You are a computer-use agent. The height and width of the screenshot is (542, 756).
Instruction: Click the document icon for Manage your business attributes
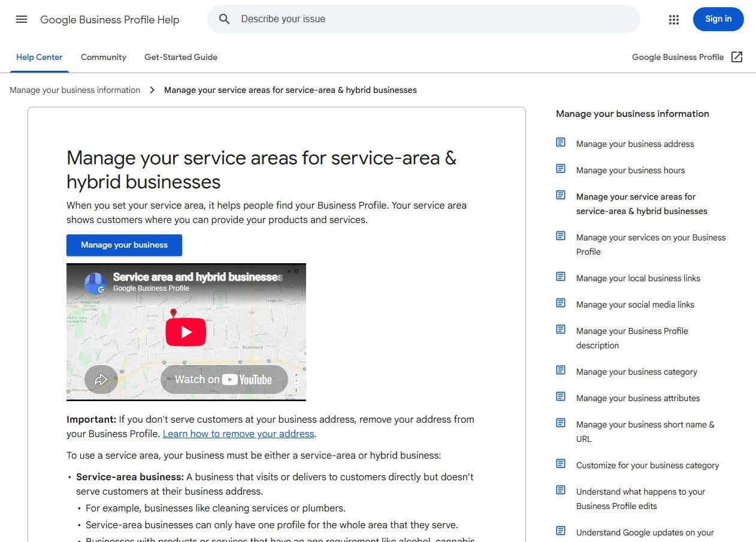(561, 397)
